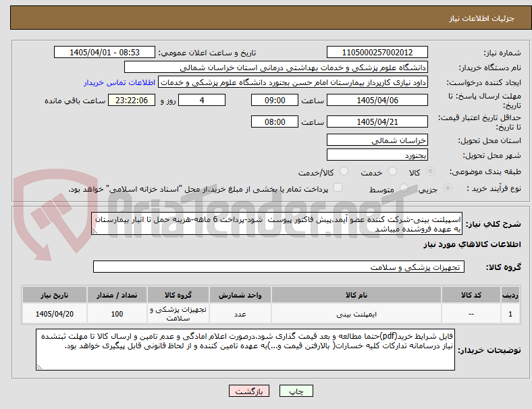Click the چاپ print button
The width and height of the screenshot is (532, 409).
coord(296,391)
